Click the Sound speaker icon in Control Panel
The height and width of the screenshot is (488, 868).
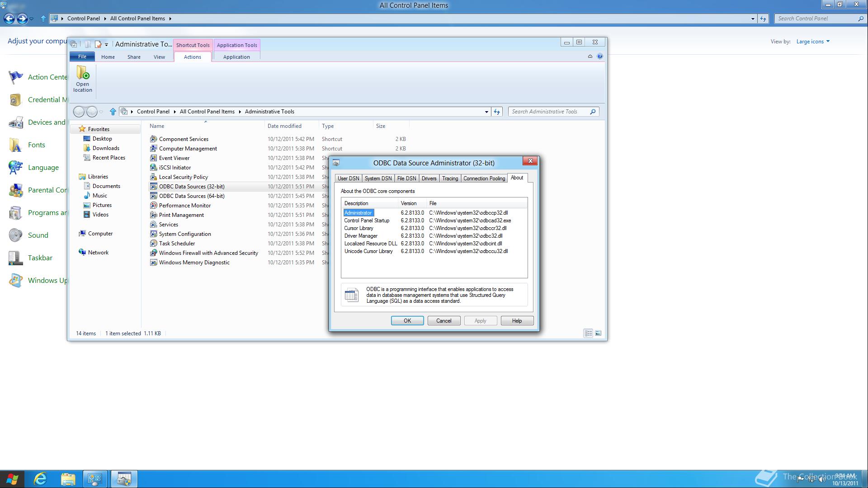pos(16,235)
